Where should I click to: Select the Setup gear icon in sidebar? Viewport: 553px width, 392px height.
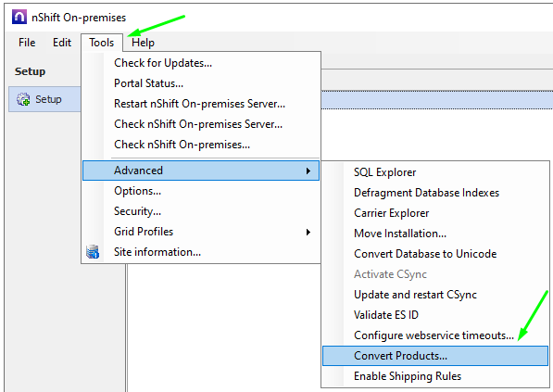23,99
